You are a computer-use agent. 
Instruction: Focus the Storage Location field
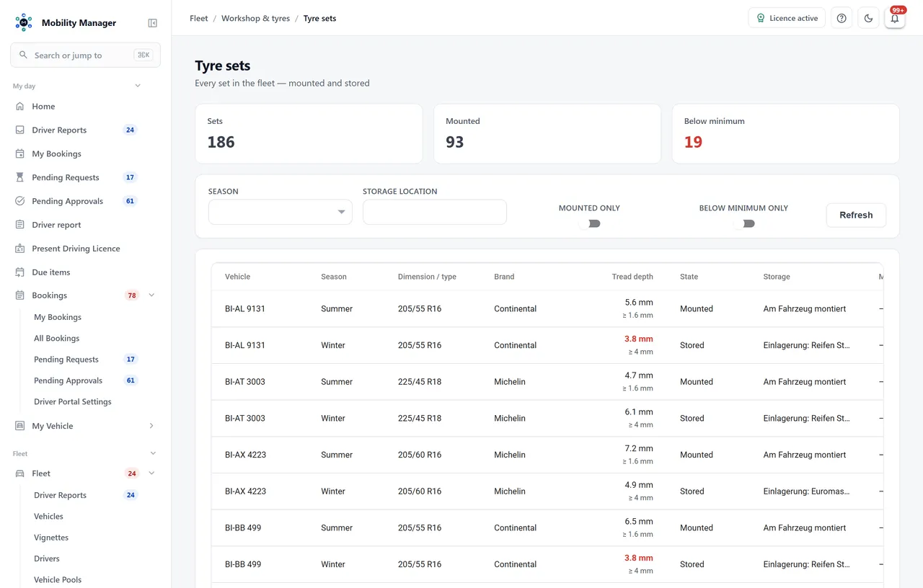(435, 212)
